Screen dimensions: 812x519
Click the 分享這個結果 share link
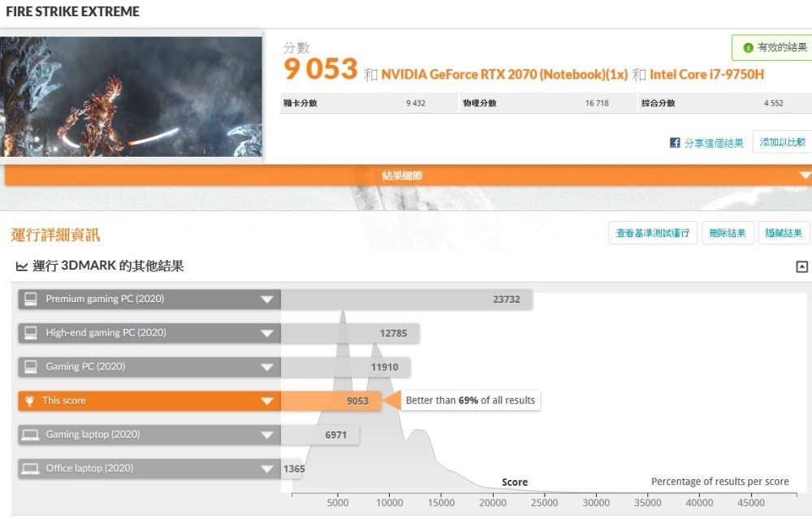[714, 143]
